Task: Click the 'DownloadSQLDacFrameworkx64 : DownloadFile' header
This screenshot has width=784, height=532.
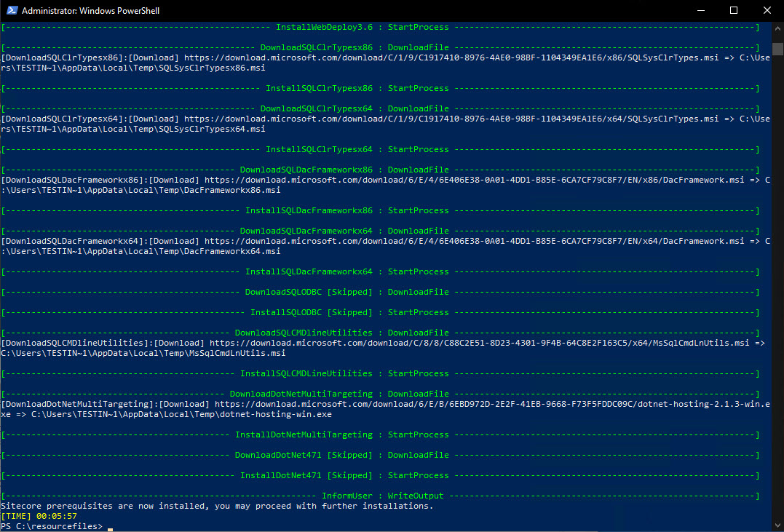Action: coord(380,231)
